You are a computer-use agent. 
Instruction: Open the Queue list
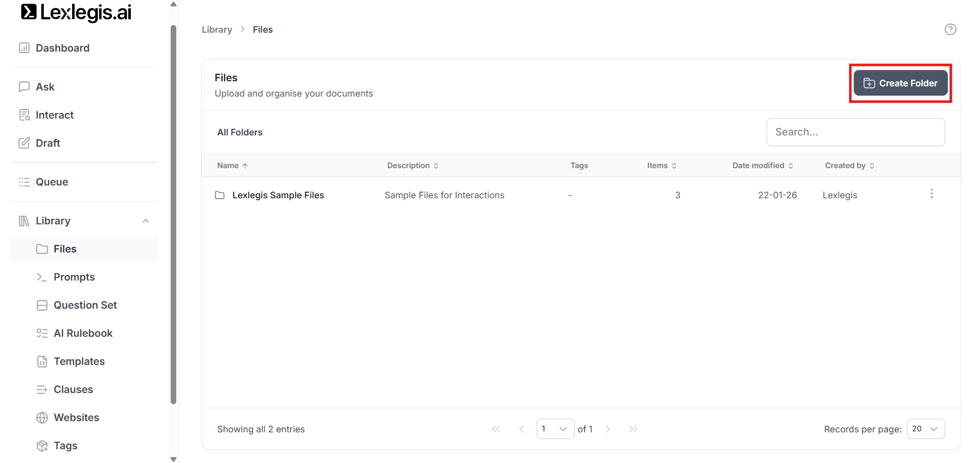[52, 182]
